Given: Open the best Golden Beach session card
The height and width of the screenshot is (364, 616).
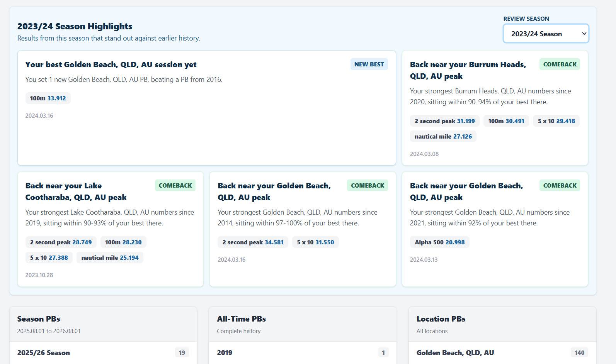Looking at the screenshot, I should click(x=207, y=108).
